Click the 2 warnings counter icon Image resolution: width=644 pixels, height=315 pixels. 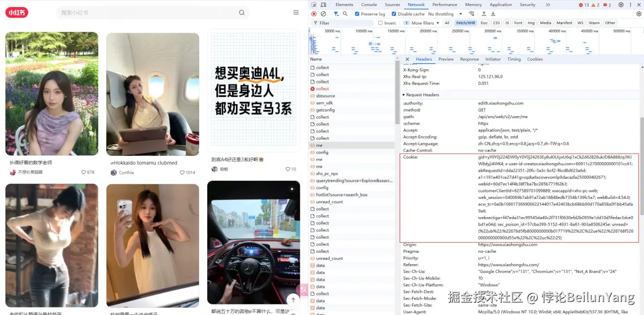click(595, 5)
